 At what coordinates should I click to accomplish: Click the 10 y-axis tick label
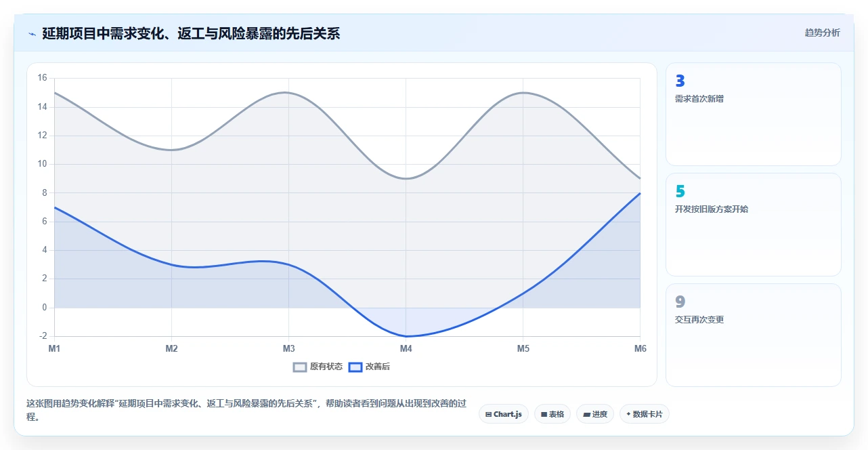click(42, 164)
